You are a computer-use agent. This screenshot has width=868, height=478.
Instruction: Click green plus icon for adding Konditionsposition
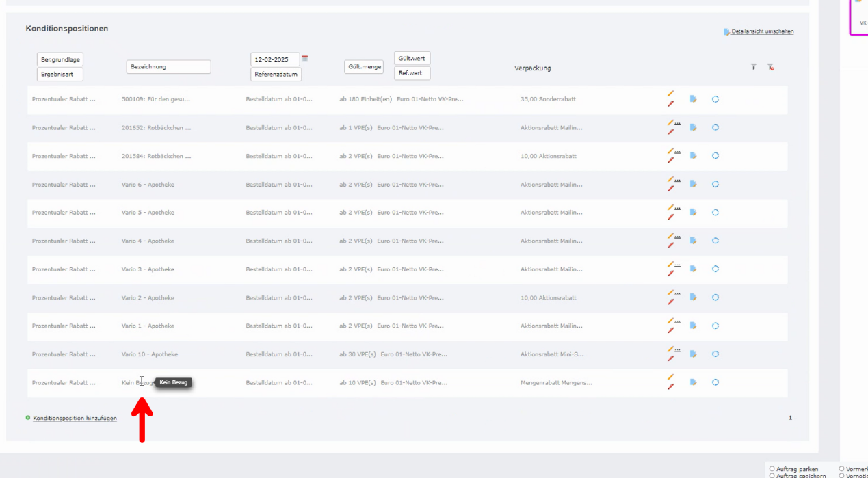pos(28,418)
